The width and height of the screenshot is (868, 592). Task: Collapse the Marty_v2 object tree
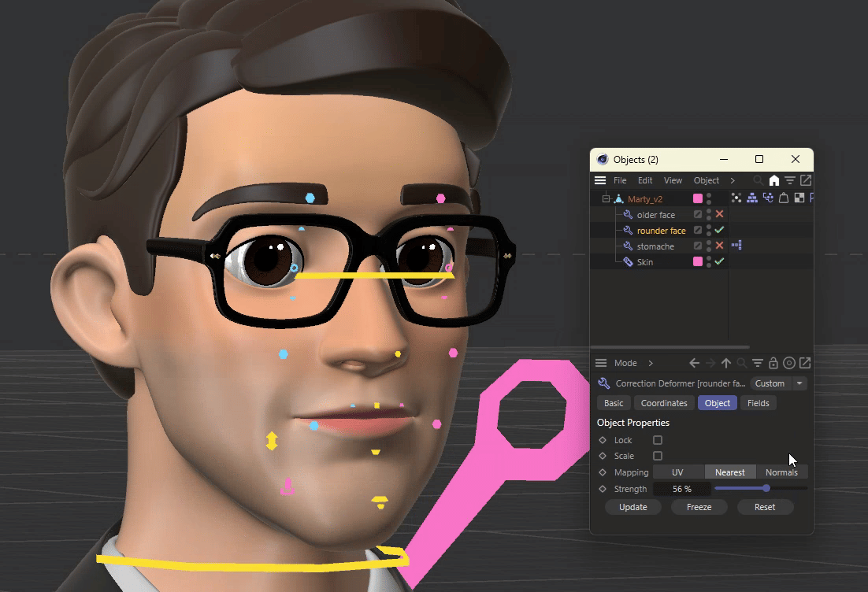[606, 199]
